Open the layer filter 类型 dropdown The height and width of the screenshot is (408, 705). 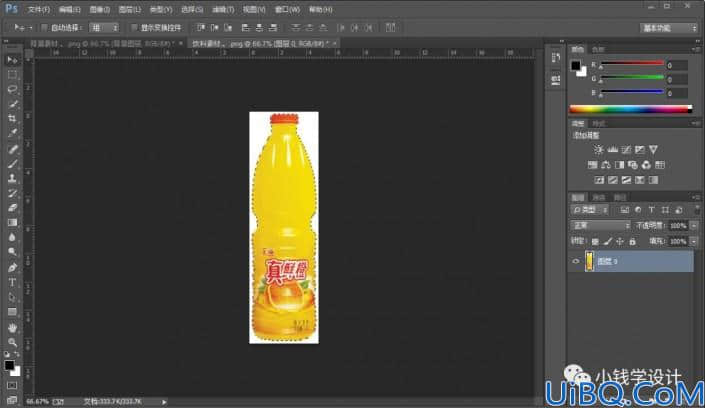tap(590, 210)
